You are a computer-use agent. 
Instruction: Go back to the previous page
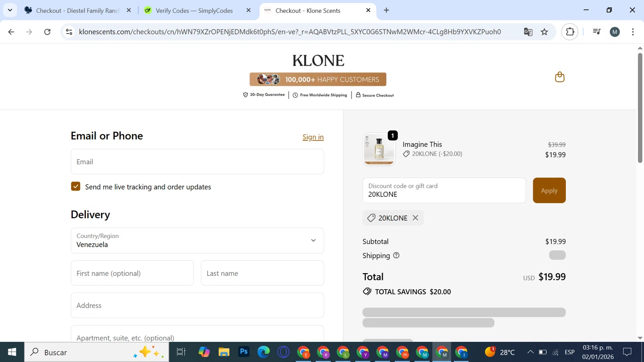(11, 32)
